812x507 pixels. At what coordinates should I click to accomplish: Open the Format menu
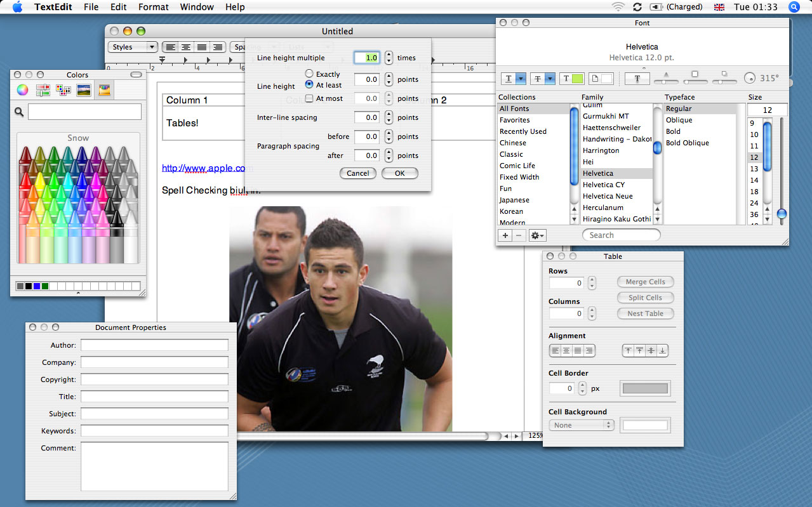pos(153,7)
